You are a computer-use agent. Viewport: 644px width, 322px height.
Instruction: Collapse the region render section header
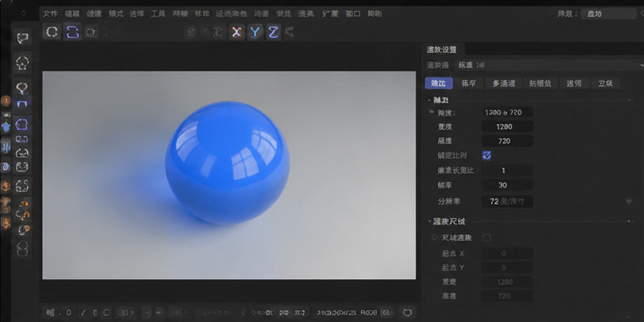click(449, 221)
